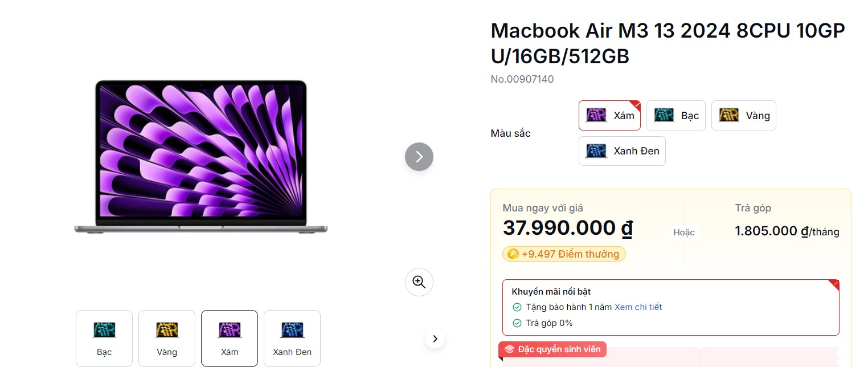Image resolution: width=868 pixels, height=367 pixels.
Task: Select the Xám color option
Action: coord(609,116)
